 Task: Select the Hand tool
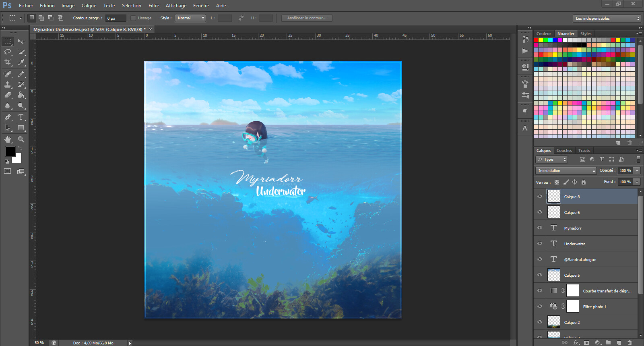(8, 139)
